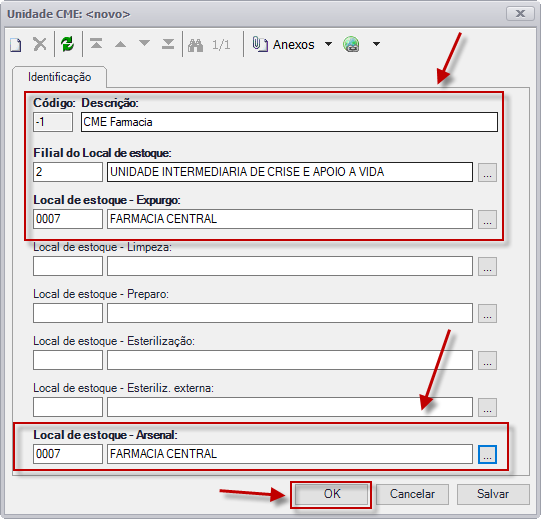Go to next record down arrow

tap(144, 43)
